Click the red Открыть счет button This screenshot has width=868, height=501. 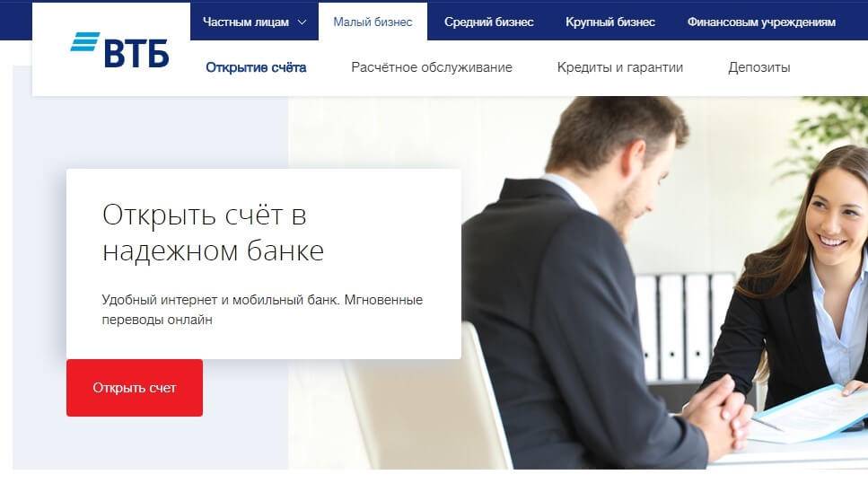coord(135,388)
